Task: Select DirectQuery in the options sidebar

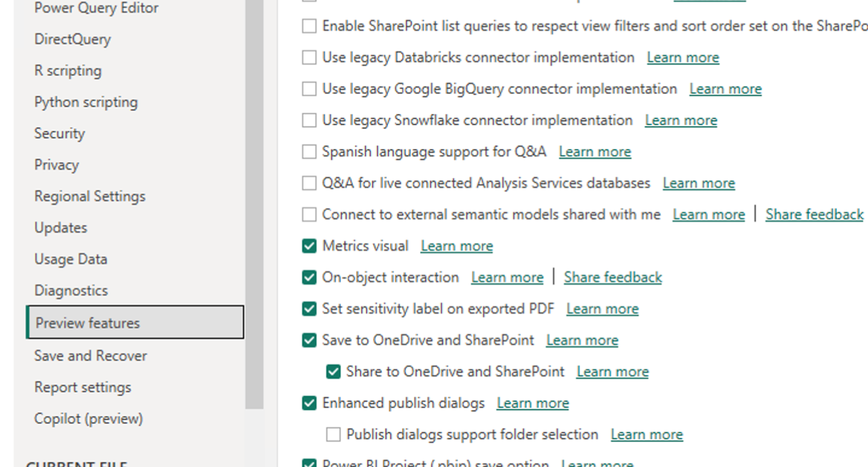Action: coord(72,39)
